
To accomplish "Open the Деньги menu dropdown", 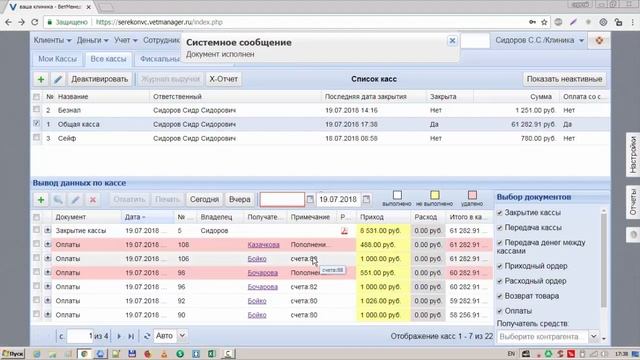I will tap(92, 40).
